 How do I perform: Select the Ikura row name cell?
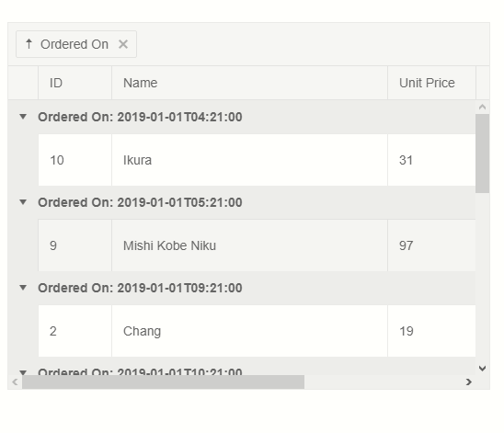(250, 160)
